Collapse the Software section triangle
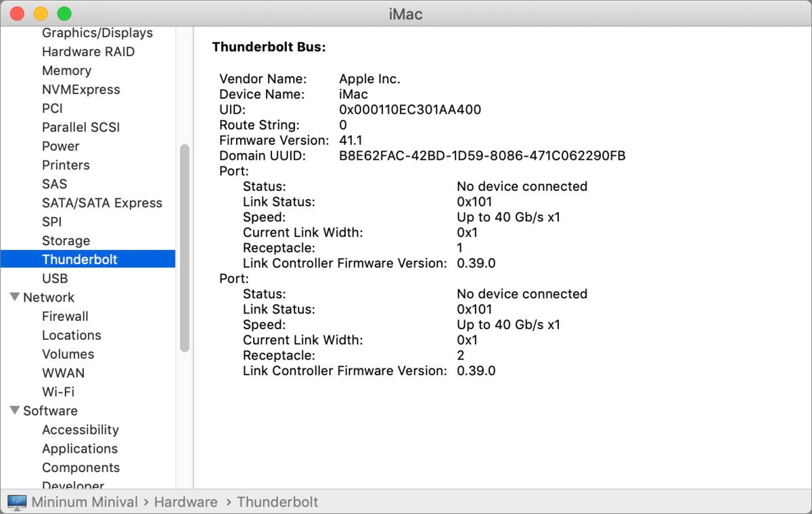Screen dimensions: 812x514 pos(15,410)
